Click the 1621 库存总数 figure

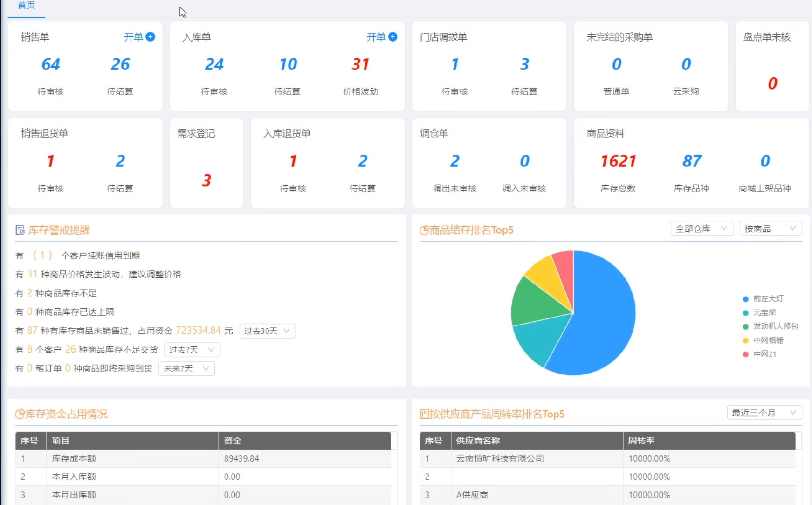[x=618, y=161]
